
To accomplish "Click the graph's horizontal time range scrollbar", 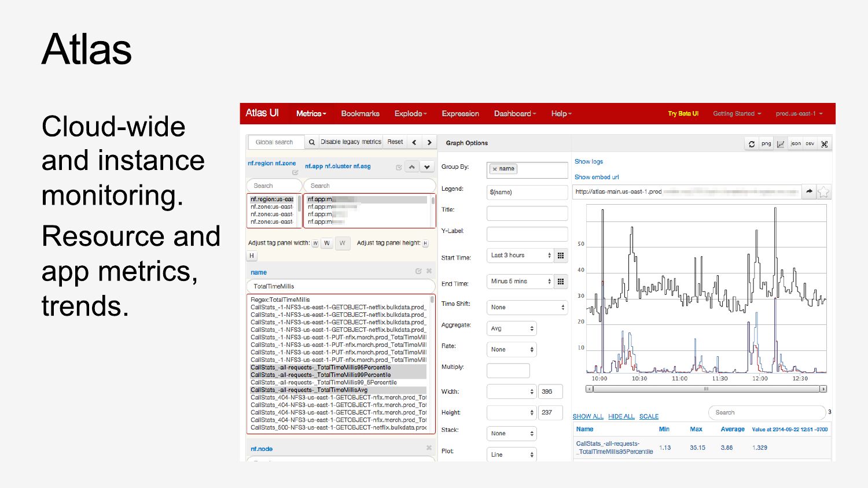I will (x=706, y=389).
